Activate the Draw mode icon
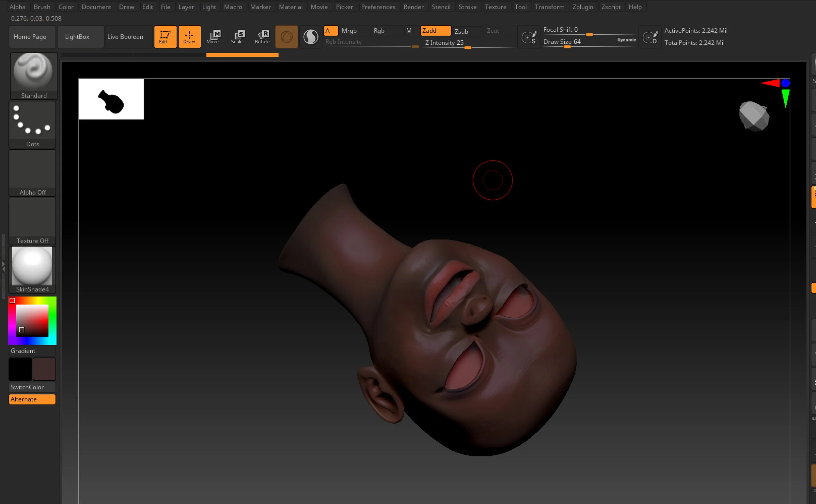Image resolution: width=816 pixels, height=504 pixels. (189, 37)
